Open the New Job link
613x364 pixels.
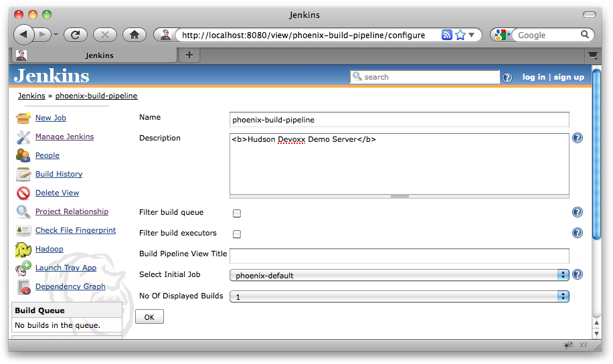51,118
